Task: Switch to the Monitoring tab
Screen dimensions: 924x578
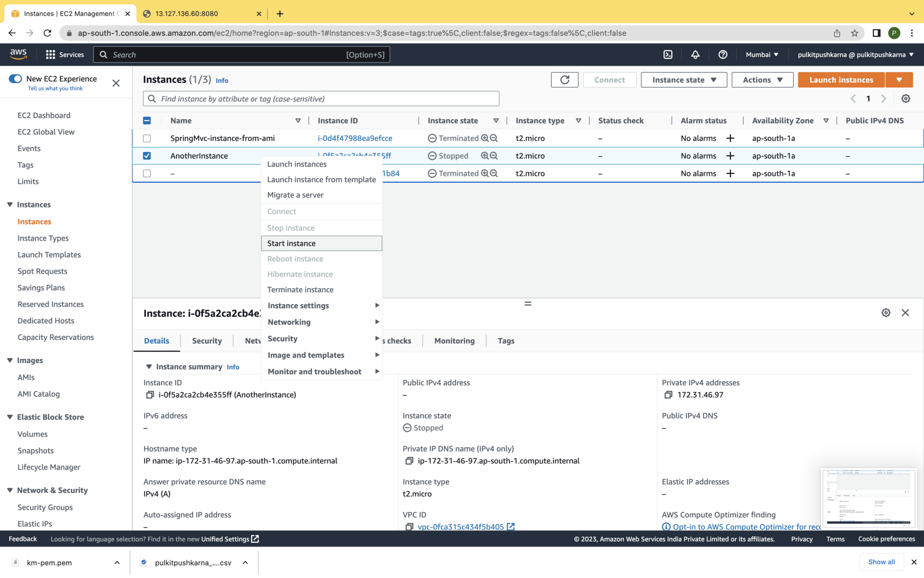Action: pyautogui.click(x=454, y=341)
